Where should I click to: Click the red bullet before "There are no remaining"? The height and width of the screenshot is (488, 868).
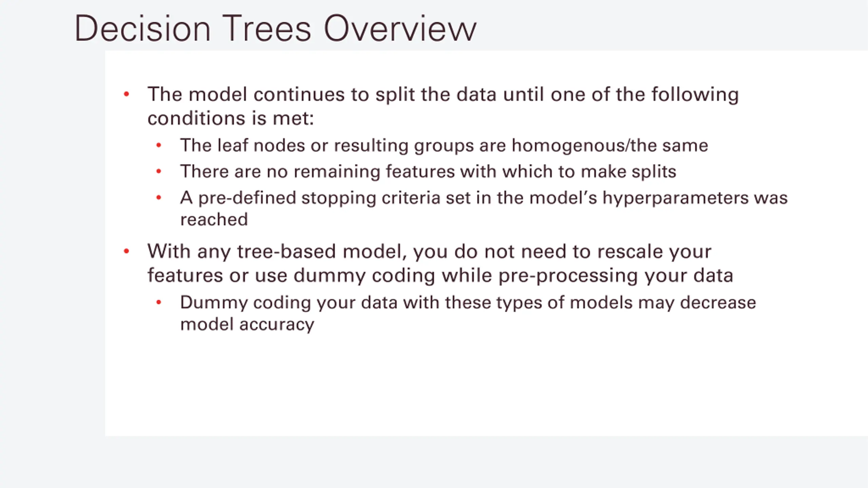159,171
